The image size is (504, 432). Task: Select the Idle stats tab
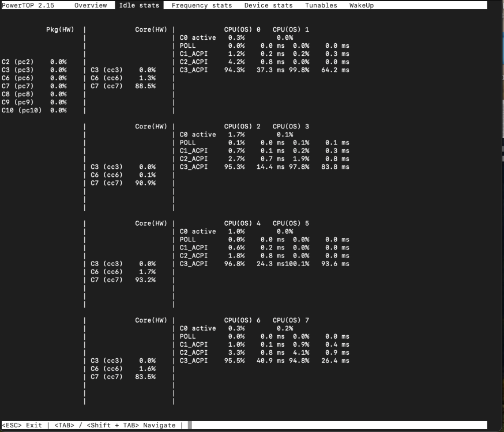click(139, 5)
